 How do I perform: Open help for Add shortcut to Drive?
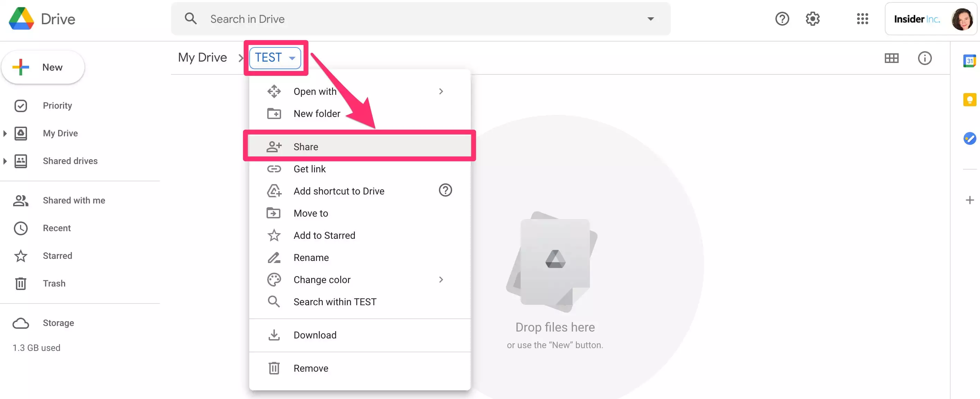click(x=445, y=190)
